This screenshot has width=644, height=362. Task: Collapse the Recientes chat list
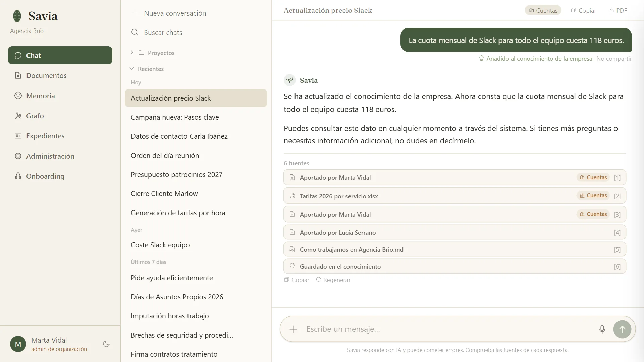pyautogui.click(x=147, y=69)
